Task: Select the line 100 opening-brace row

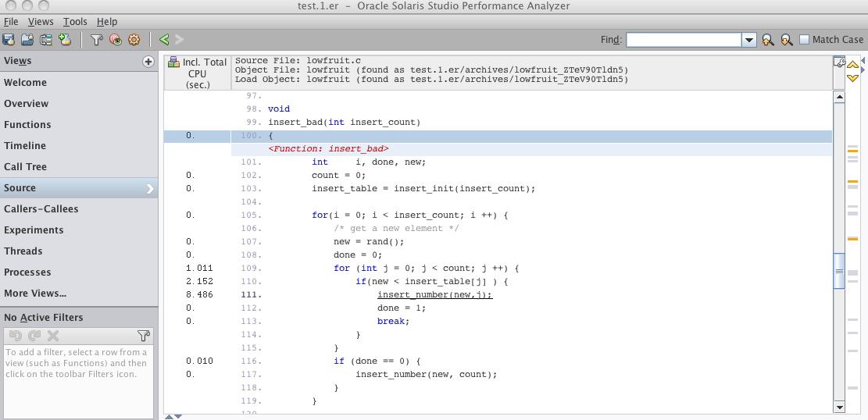Action: pos(498,136)
